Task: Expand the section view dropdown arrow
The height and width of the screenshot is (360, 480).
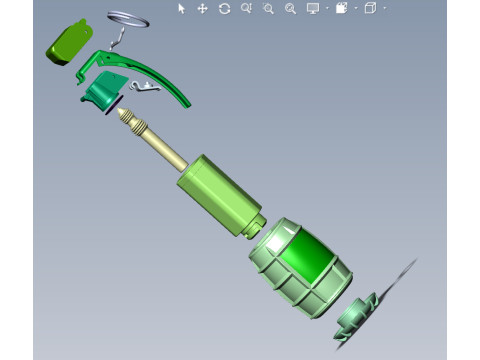Action: coord(356,8)
